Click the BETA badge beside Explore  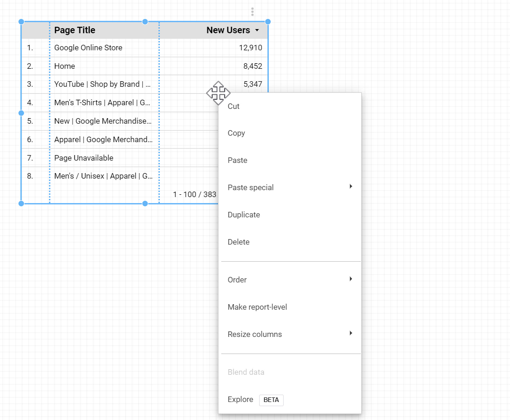[x=271, y=400]
